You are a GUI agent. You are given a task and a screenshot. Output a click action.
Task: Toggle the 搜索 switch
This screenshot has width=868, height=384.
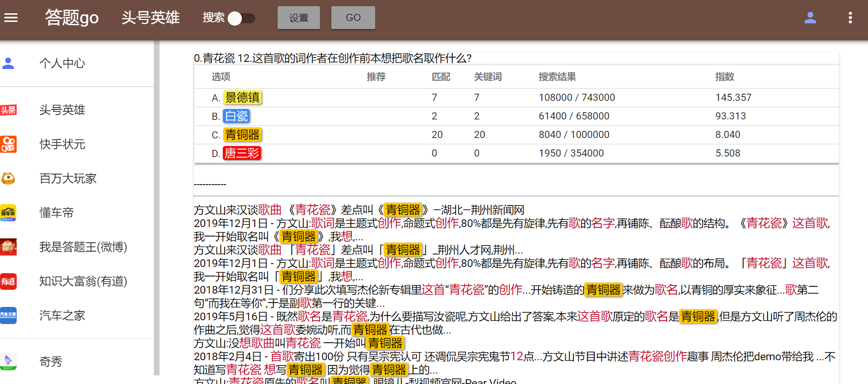pos(241,18)
